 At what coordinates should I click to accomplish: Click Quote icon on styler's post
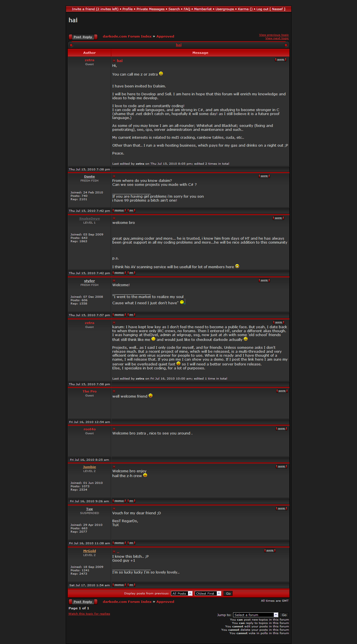tap(264, 281)
